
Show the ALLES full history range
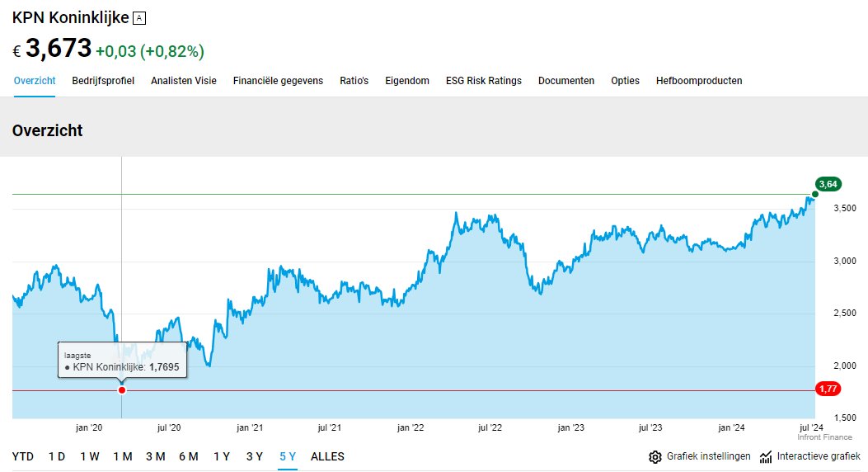(x=328, y=456)
